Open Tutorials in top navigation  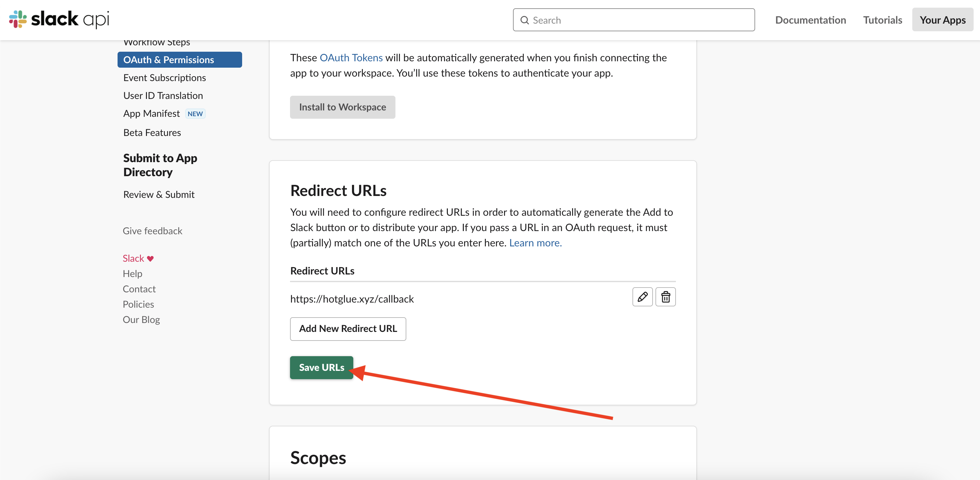[x=882, y=20]
